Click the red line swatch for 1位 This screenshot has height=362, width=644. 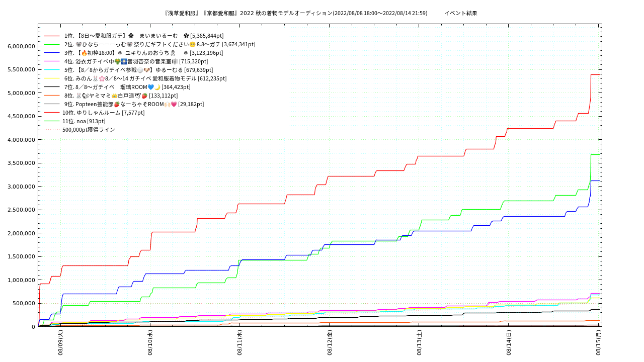[x=52, y=36]
